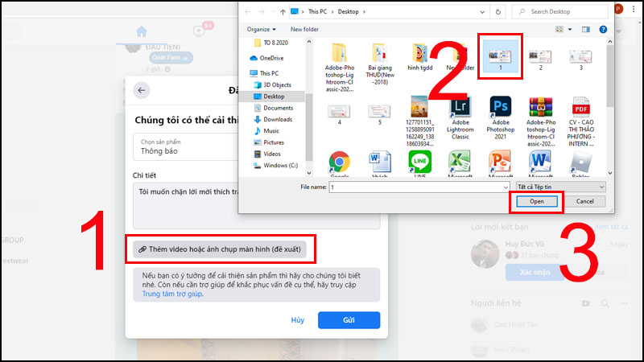This screenshot has width=644, height=362.
Task: Open OneDrive in navigation pane
Action: pos(266,58)
